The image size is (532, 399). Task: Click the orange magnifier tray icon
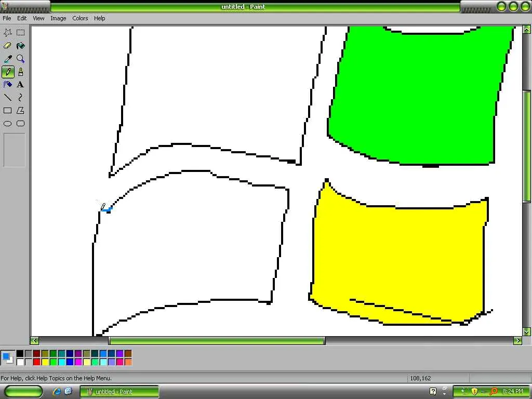point(494,392)
